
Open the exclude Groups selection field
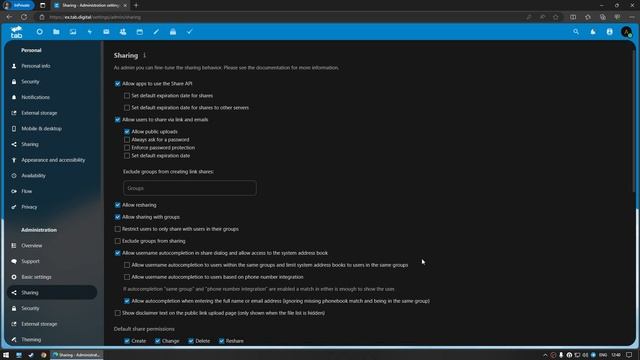coord(190,188)
